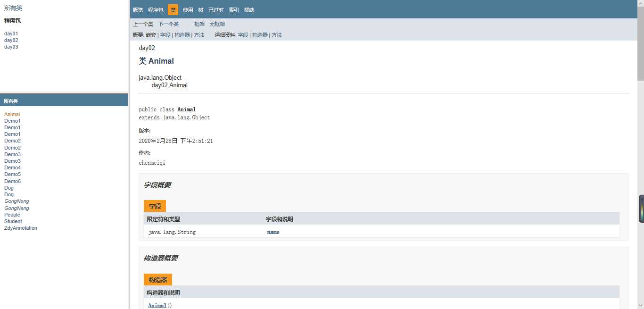Click the Animal() constructor link

157,306
